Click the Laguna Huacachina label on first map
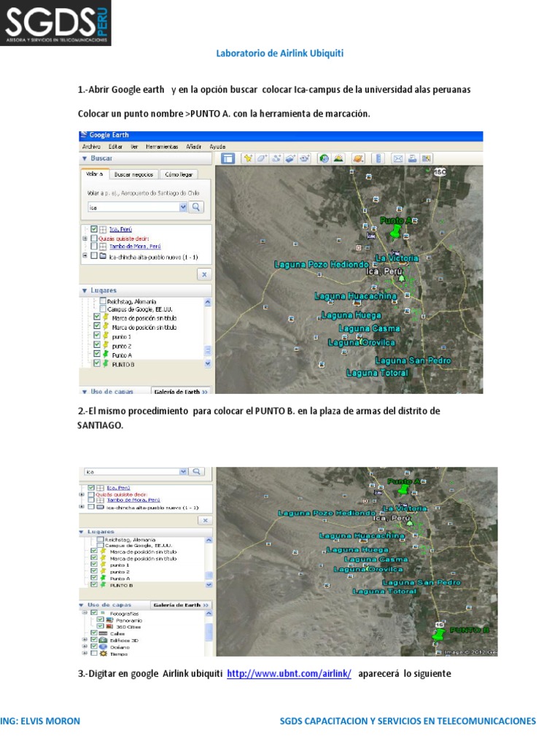 [356, 296]
